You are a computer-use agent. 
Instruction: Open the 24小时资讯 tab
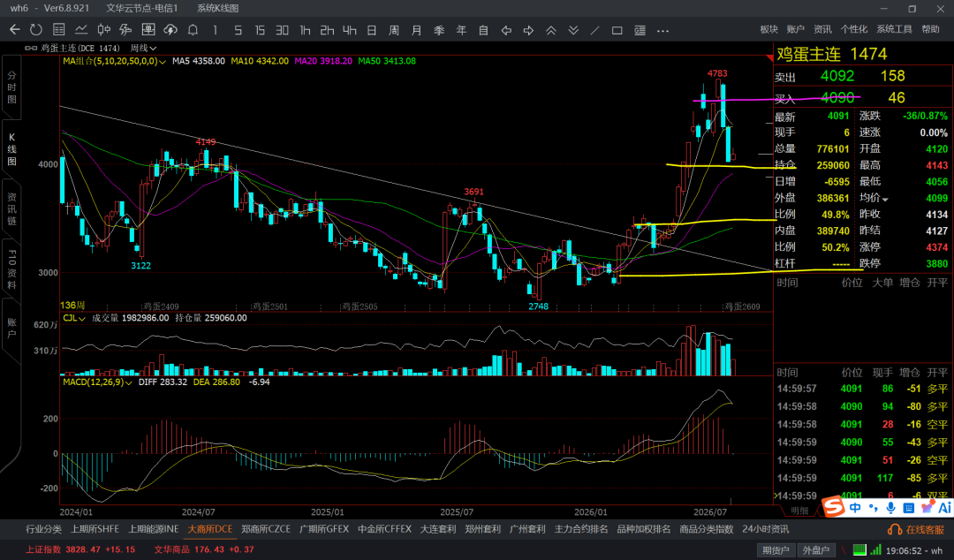765,529
